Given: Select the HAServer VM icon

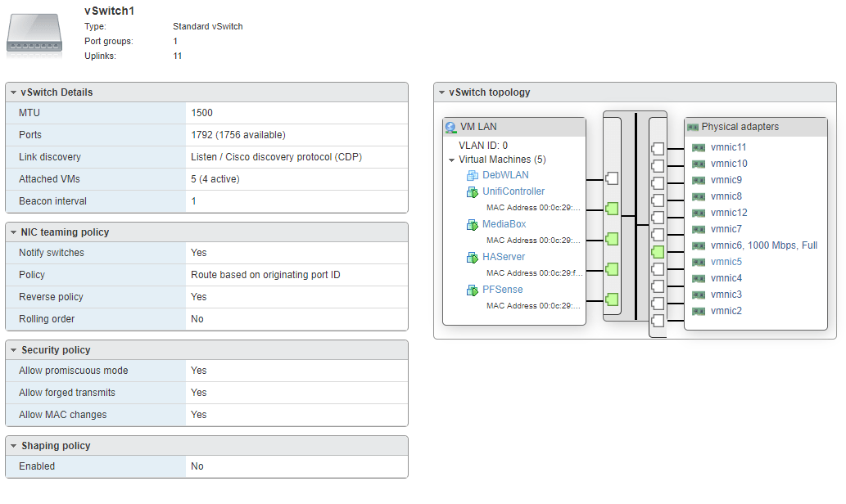Looking at the screenshot, I should [473, 257].
